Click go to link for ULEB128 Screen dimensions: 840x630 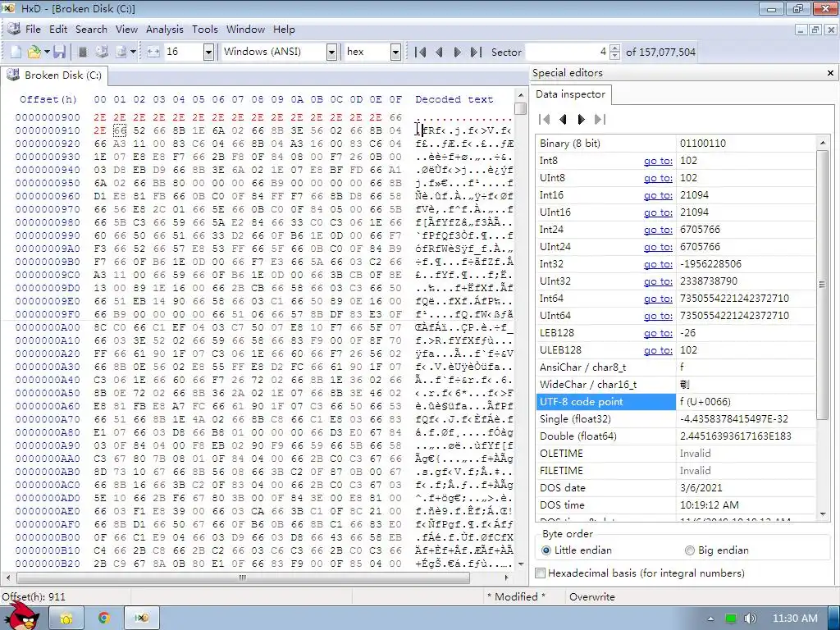click(x=658, y=349)
